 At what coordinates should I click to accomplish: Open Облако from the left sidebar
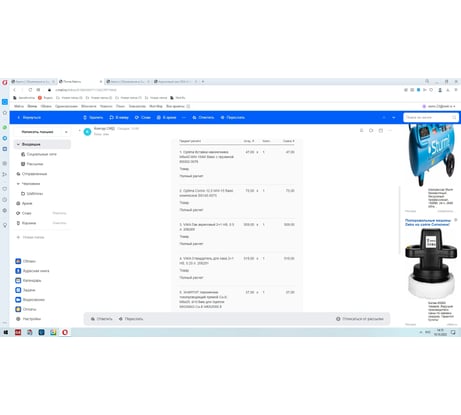[x=25, y=261]
